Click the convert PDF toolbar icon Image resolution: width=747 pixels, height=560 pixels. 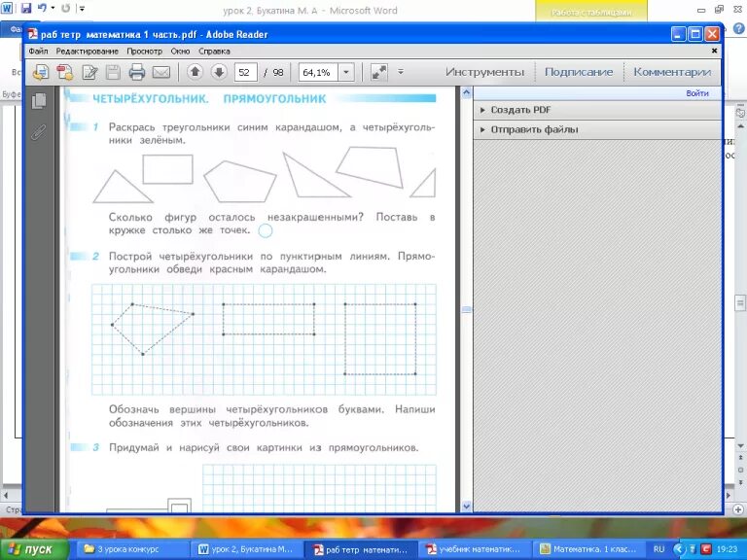65,72
